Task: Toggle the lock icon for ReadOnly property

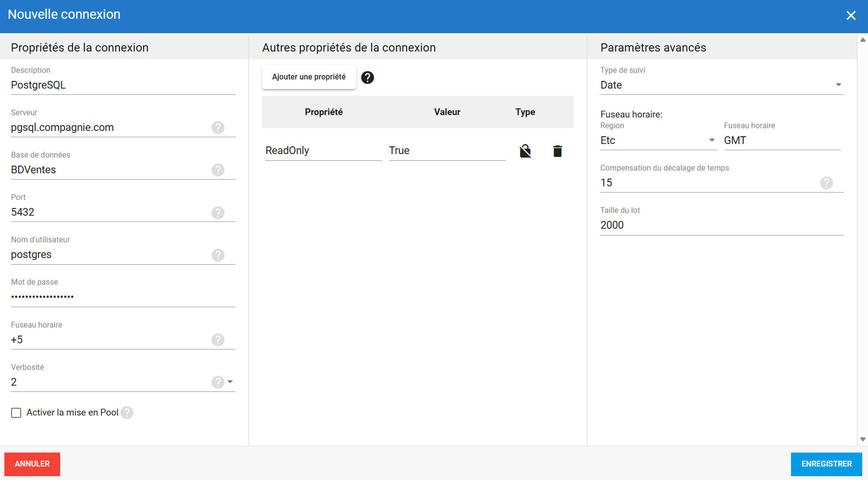Action: pos(525,151)
